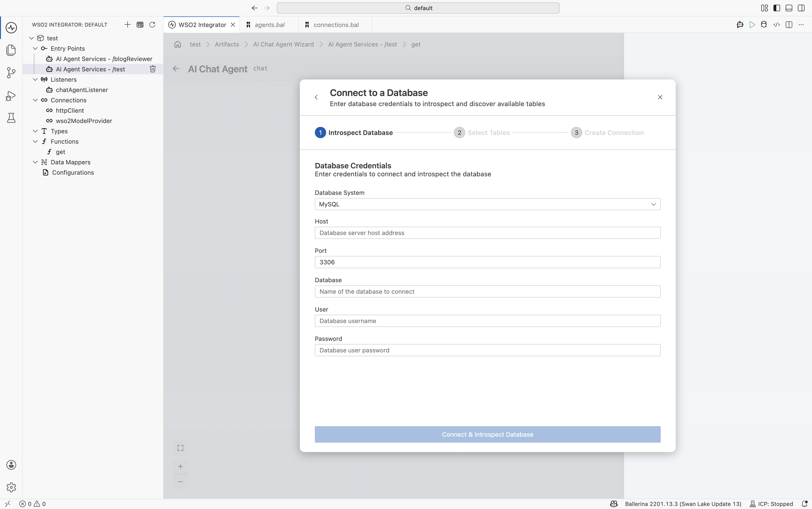Viewport: 812px width, 509px height.
Task: Run the integration with play icon
Action: pyautogui.click(x=752, y=25)
